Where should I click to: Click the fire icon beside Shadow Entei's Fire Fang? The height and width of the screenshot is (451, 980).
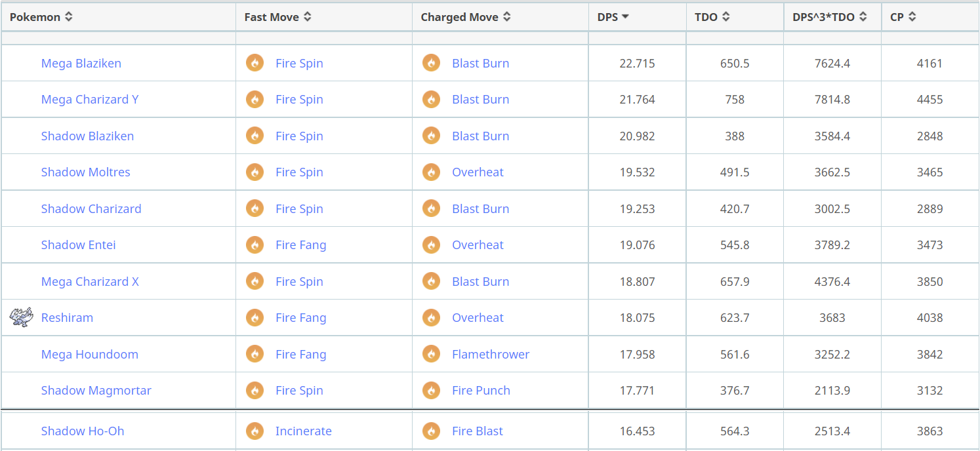click(x=255, y=245)
